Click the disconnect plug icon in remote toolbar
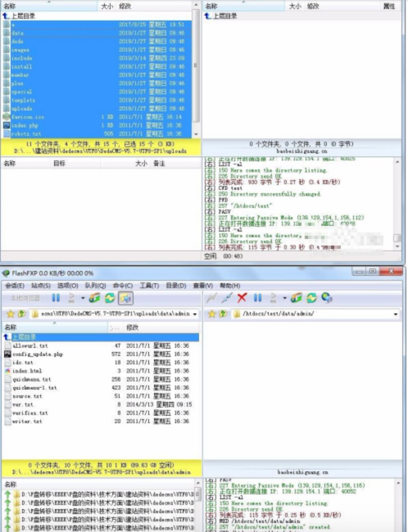408x532 pixels. pos(227,298)
